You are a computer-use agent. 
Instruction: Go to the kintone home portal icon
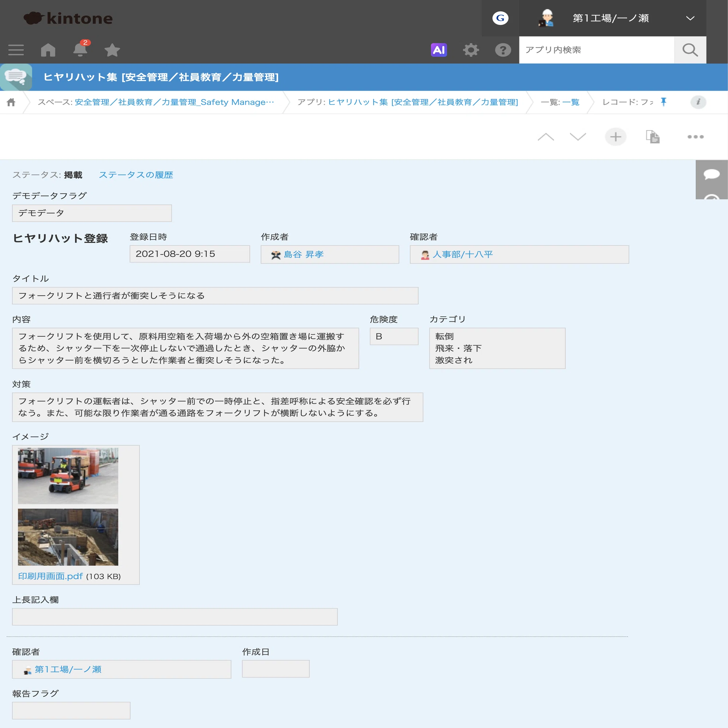(48, 50)
